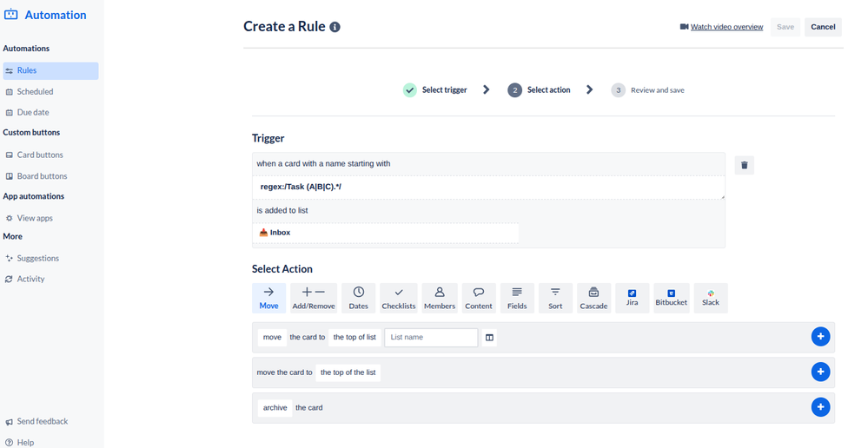Image resolution: width=868 pixels, height=448 pixels.
Task: Click the Save button
Action: click(x=785, y=27)
